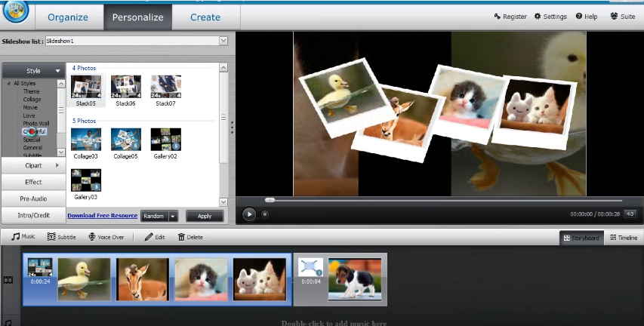Image resolution: width=644 pixels, height=326 pixels.
Task: Collapse the All Styles tree node
Action: [9, 83]
